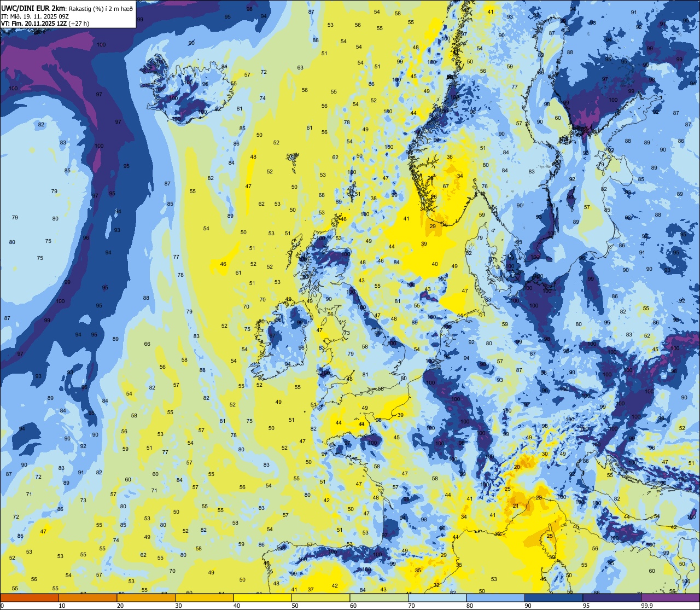This screenshot has width=700, height=610.
Task: Click the init time "IT: Mið. 19. 11. 2025 09Z"
Action: (34, 16)
